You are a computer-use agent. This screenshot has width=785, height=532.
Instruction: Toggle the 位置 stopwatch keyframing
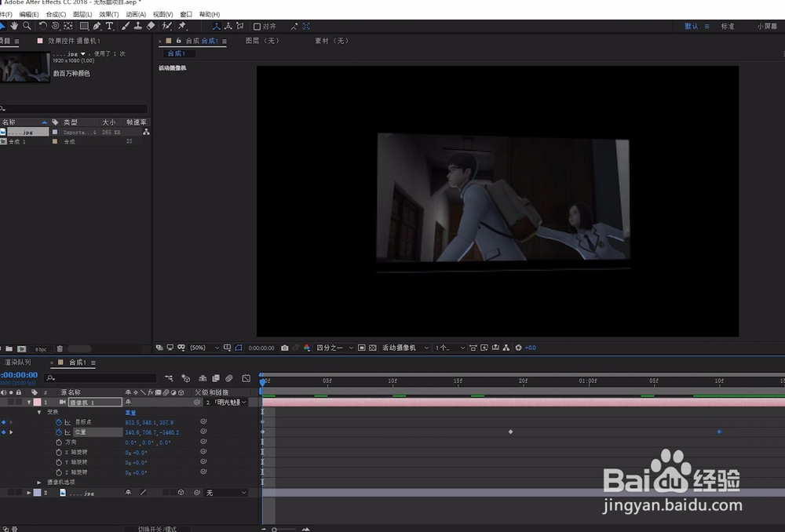59,432
